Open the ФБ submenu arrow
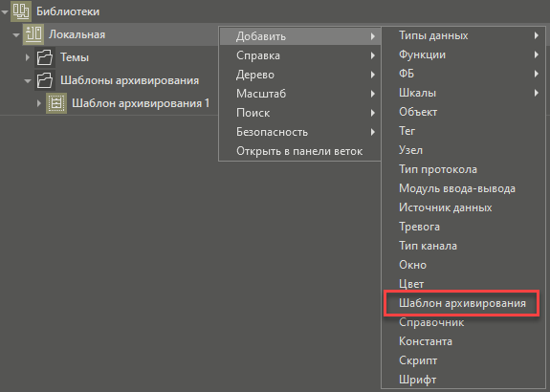The width and height of the screenshot is (550, 392). [536, 74]
